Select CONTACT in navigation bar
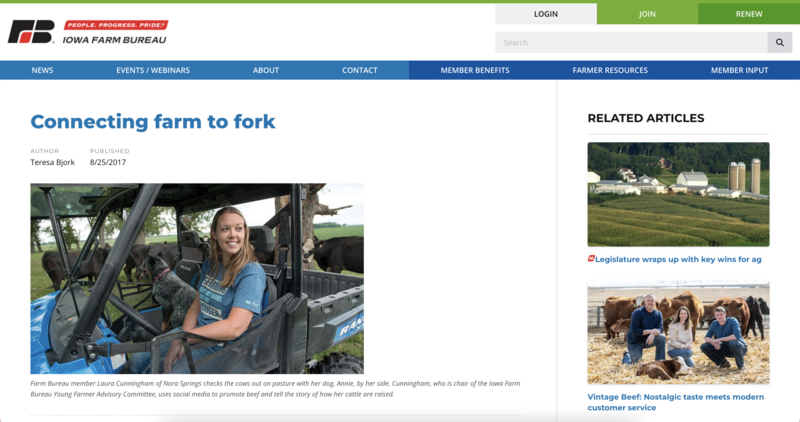800x422 pixels. (360, 70)
